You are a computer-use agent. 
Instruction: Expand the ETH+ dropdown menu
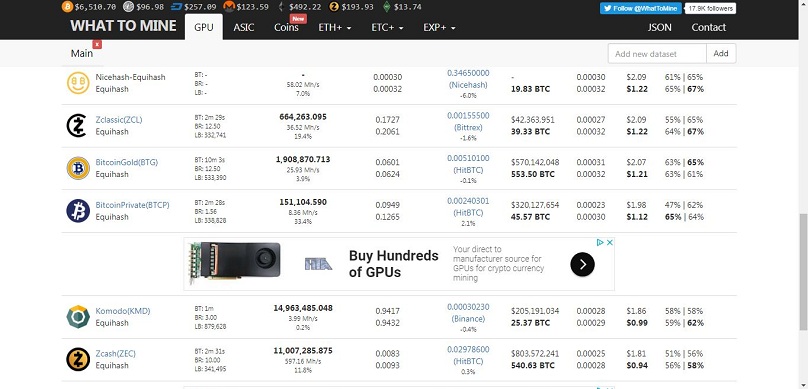coord(334,27)
